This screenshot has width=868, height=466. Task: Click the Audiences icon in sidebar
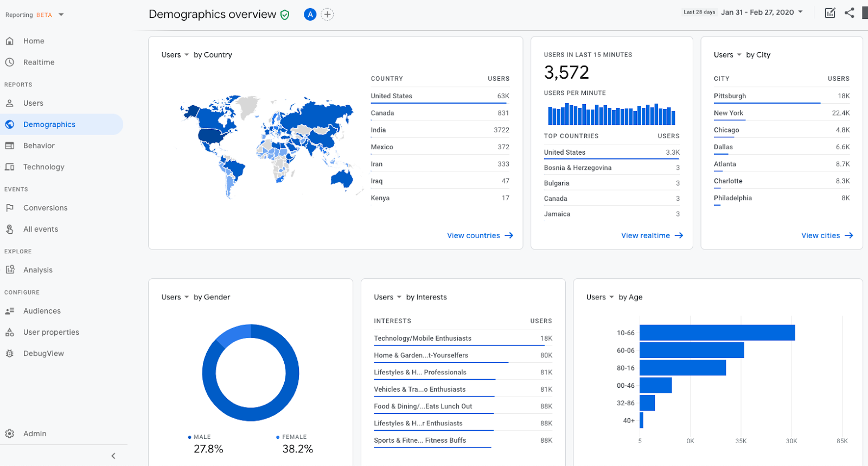[x=10, y=311]
